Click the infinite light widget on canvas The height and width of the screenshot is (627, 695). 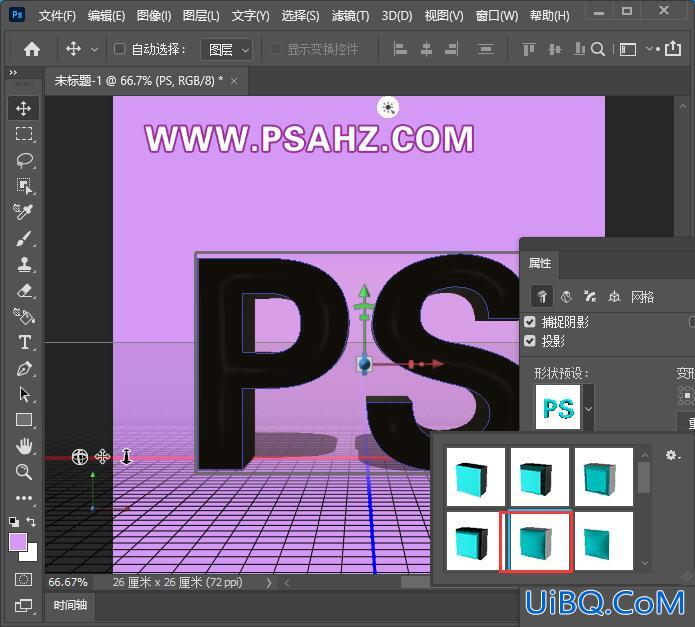click(x=388, y=107)
